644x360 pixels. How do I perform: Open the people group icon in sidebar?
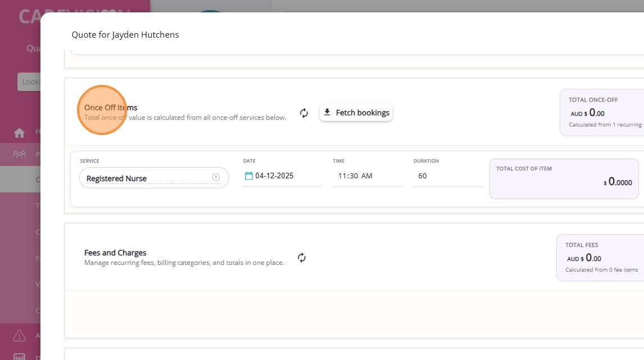[20, 154]
